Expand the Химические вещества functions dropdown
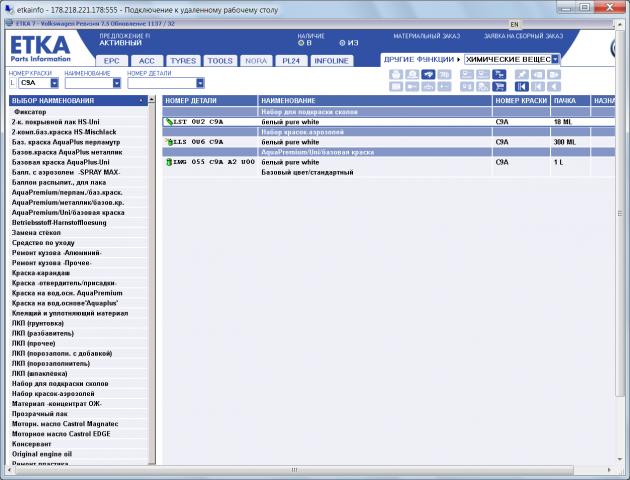Screen dimensions: 630x480 click(555, 59)
